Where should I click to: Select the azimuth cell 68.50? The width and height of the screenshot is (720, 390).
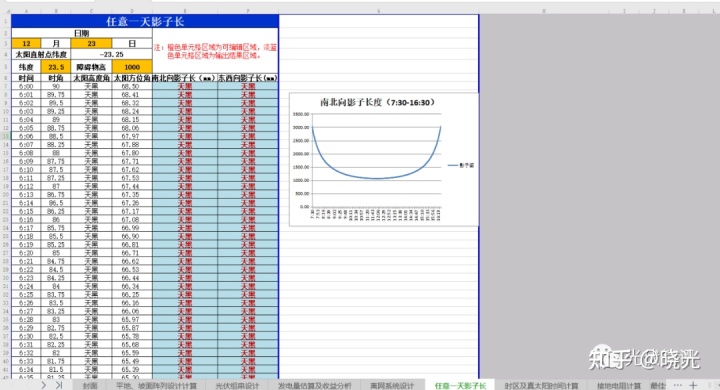[132, 86]
